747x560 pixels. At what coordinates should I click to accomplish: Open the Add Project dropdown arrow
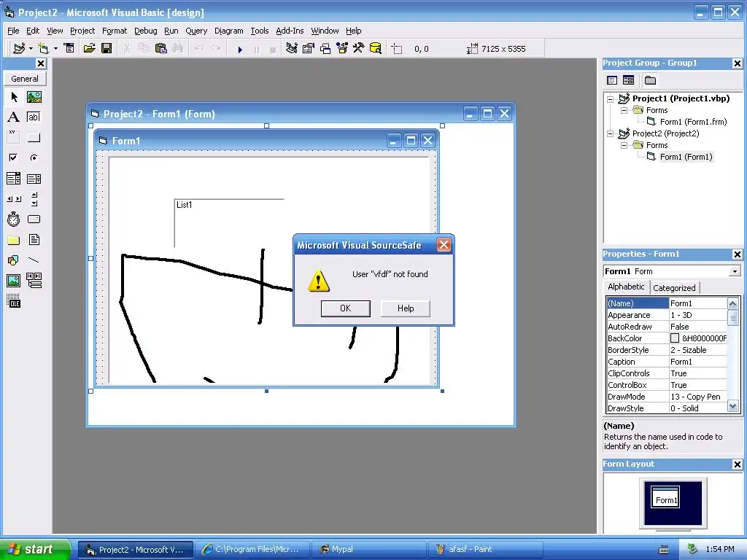(31, 49)
